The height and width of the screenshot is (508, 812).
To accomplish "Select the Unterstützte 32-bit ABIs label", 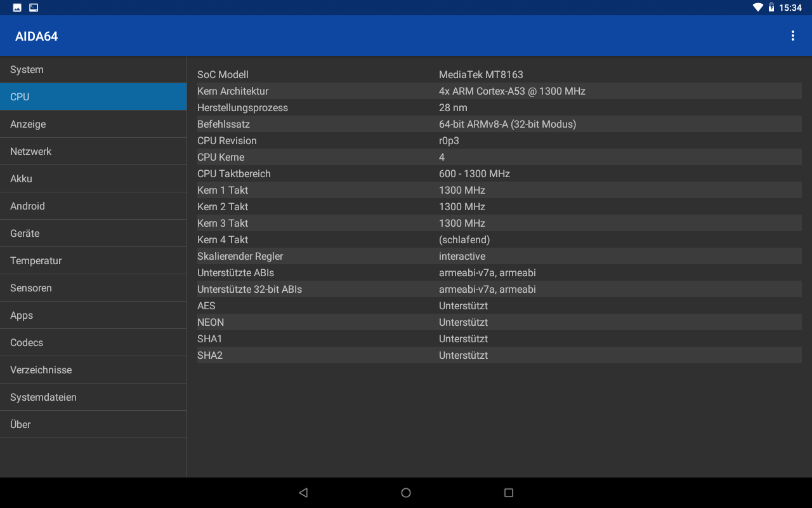I will click(x=249, y=290).
